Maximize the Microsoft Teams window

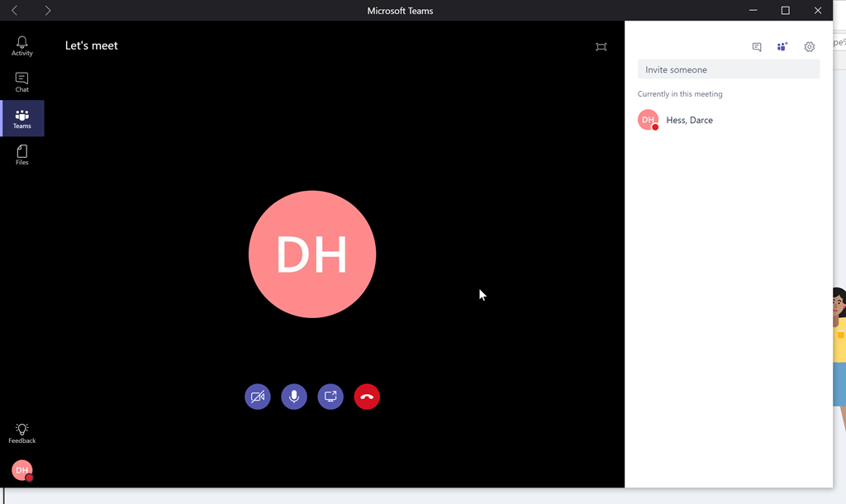click(x=786, y=10)
